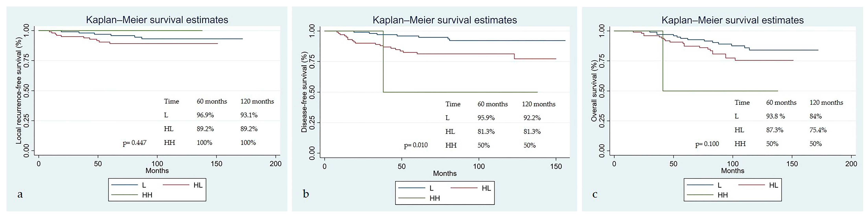
Task: Select the 75.4% value in the right chart
Action: pos(818,130)
